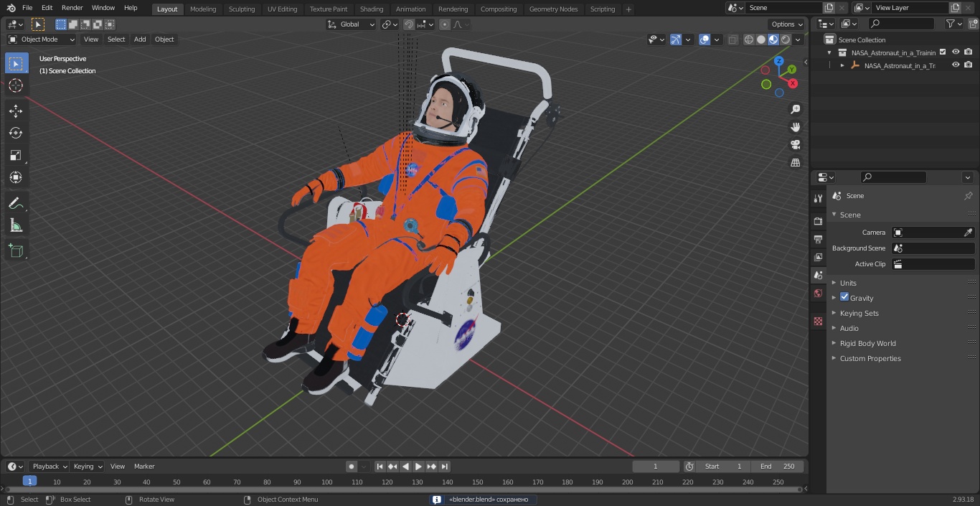Open the viewport Add menu
Viewport: 980px width, 506px height.
pyautogui.click(x=140, y=39)
